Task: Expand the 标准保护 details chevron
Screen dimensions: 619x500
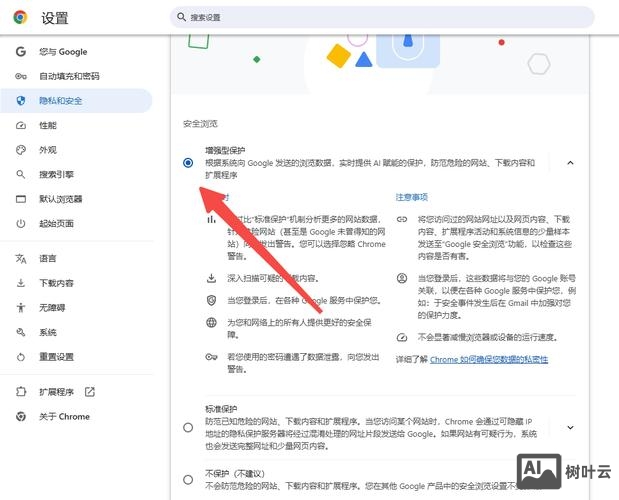Action: 570,427
